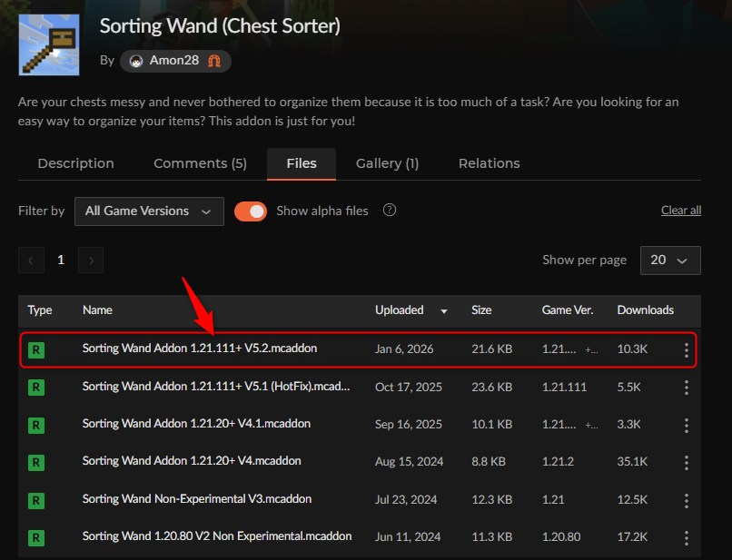Click the previous page arrow
The width and height of the screenshot is (732, 560).
[31, 260]
